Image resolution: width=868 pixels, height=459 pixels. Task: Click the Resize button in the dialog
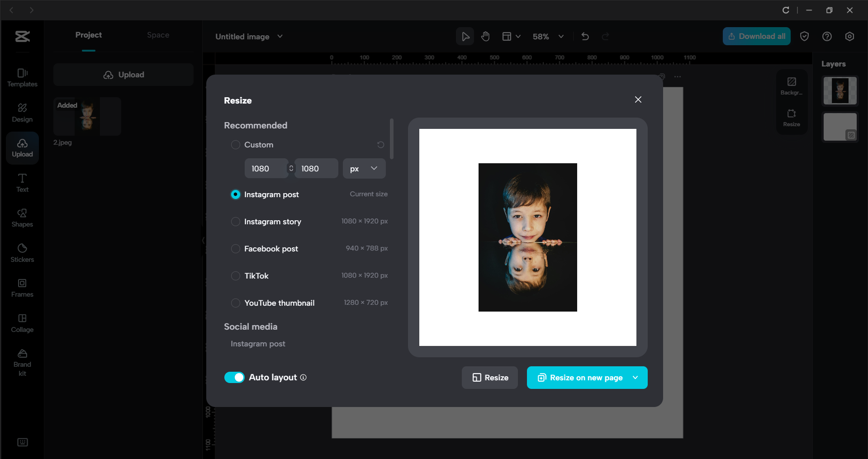pyautogui.click(x=489, y=378)
